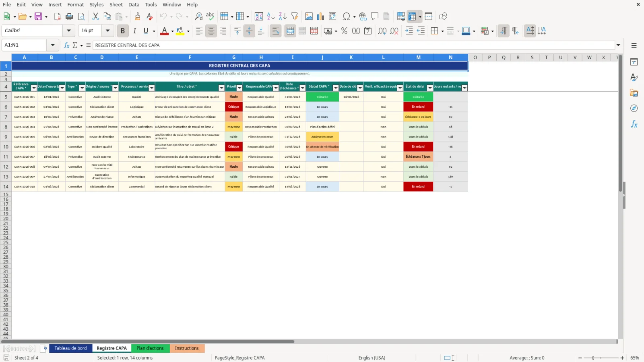Viewport: 644px width, 362px height.
Task: Toggle italic formatting
Action: pos(134,31)
